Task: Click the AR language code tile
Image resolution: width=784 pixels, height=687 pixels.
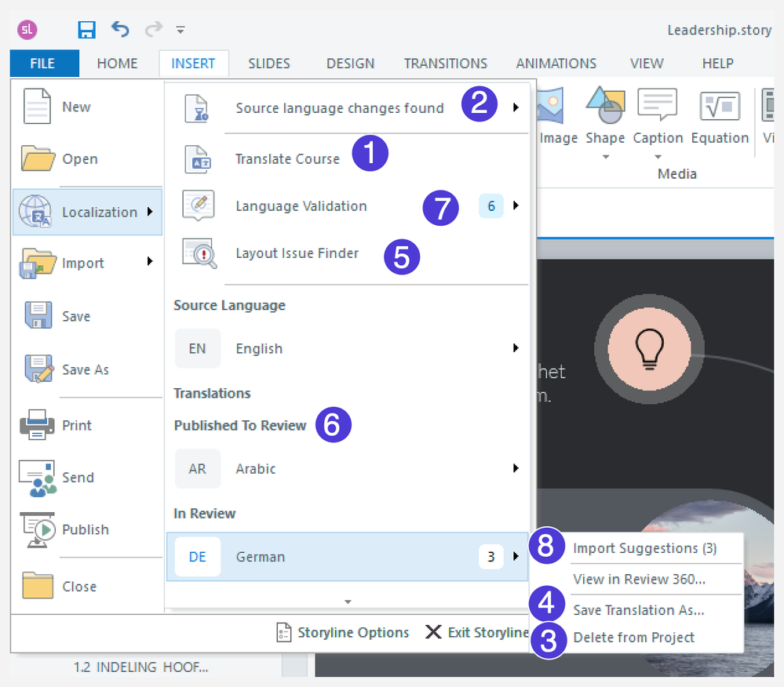Action: click(x=198, y=469)
